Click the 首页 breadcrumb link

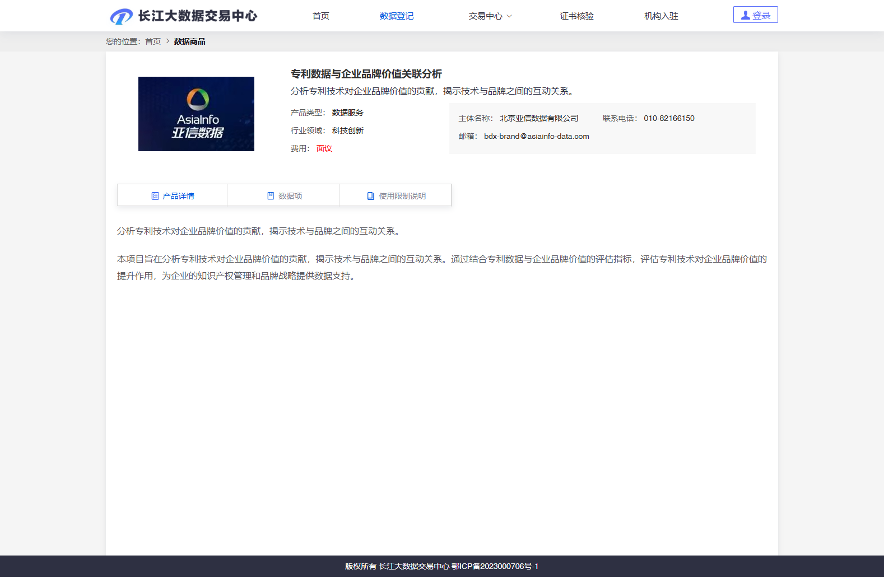click(153, 41)
